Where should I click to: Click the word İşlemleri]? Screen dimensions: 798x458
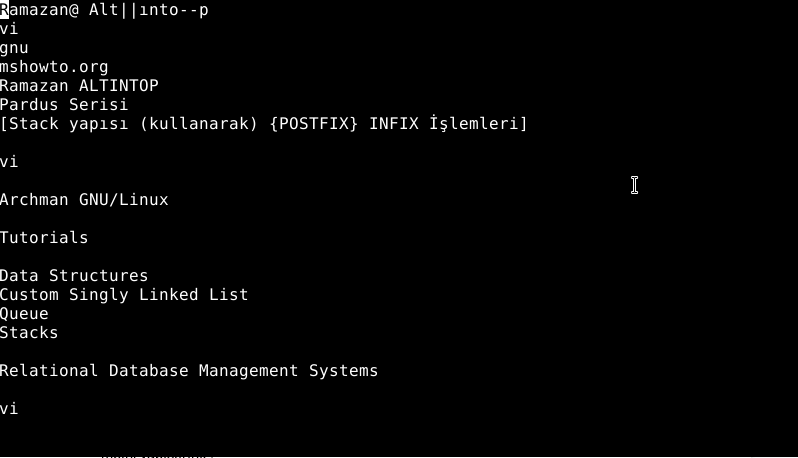click(478, 124)
